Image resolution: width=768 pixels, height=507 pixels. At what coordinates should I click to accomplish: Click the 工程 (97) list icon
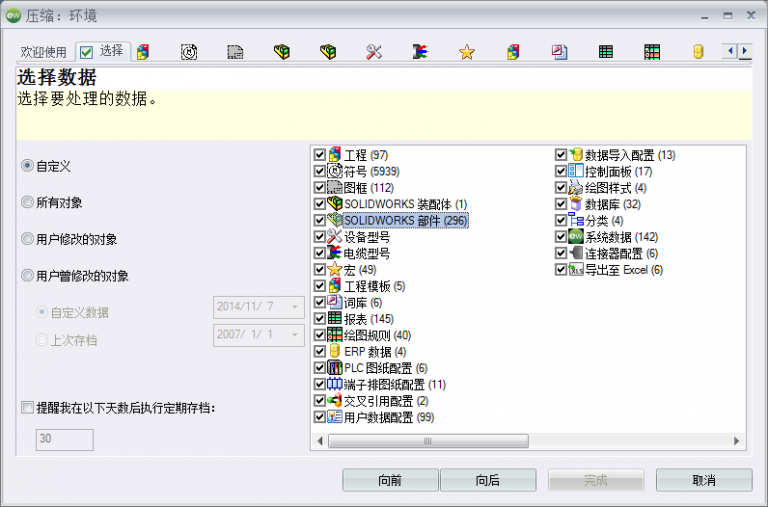(335, 155)
